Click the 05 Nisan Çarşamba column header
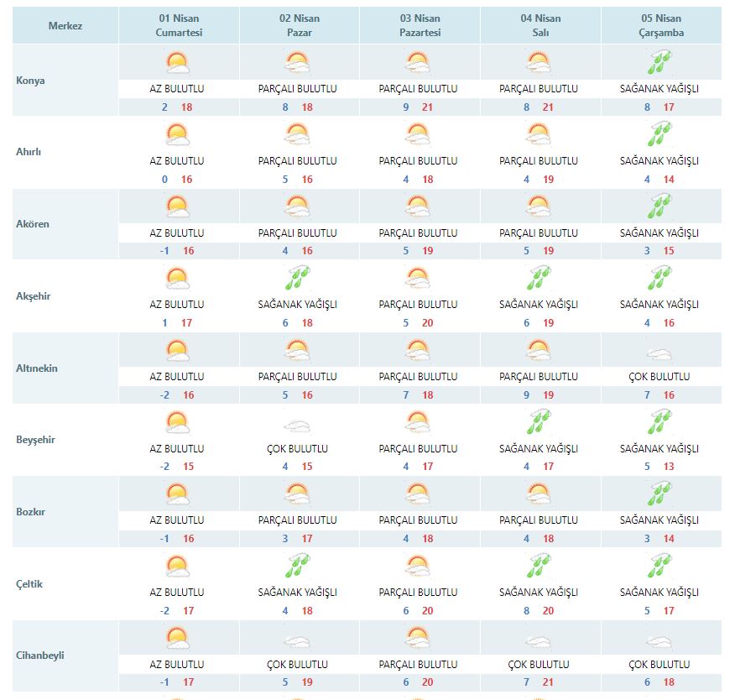This screenshot has width=735, height=700. pyautogui.click(x=661, y=26)
